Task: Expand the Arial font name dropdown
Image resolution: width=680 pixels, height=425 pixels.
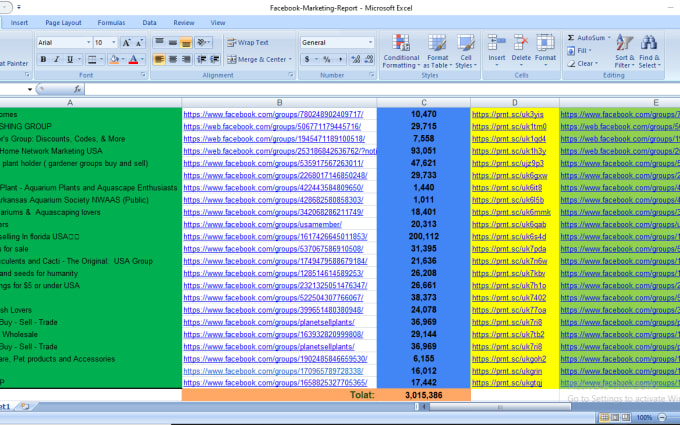Action: (x=88, y=42)
